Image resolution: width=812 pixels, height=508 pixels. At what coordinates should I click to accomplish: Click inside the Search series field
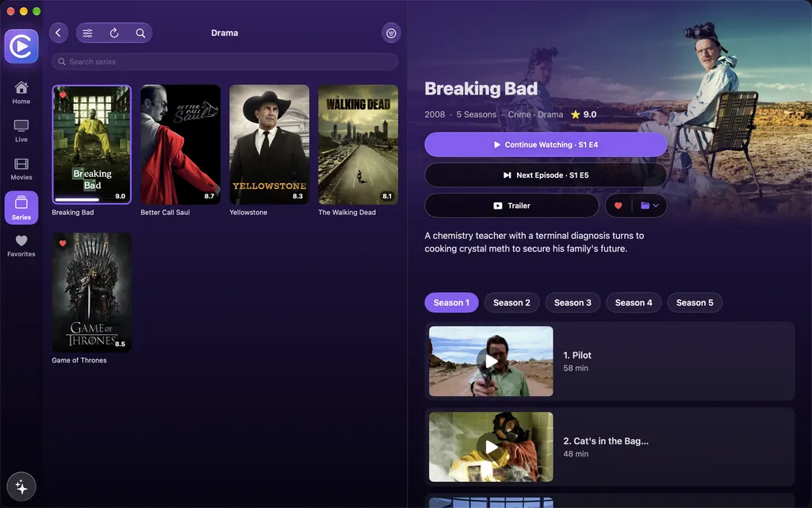coord(224,62)
